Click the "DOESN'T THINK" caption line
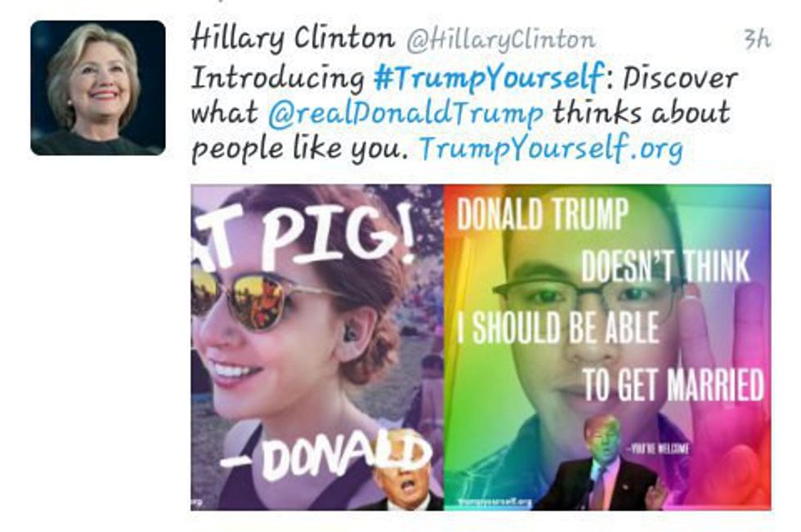 click(x=665, y=266)
